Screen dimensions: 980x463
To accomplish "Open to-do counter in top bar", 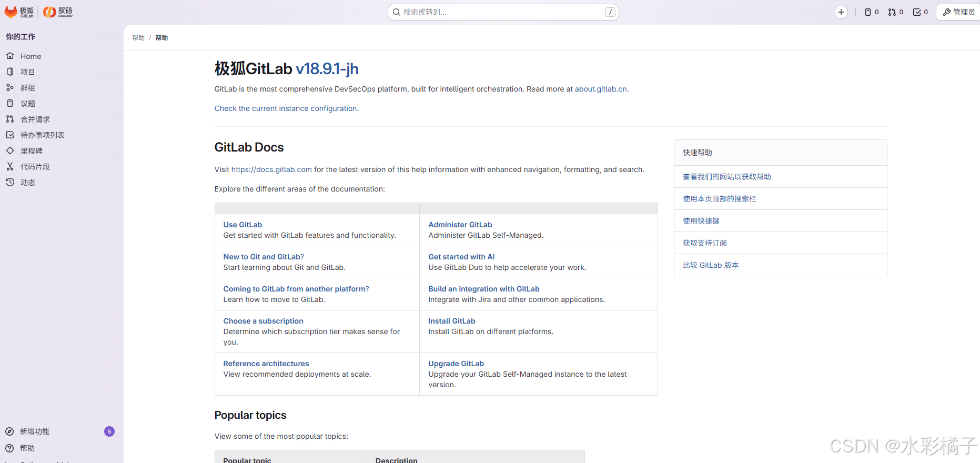I will 921,12.
